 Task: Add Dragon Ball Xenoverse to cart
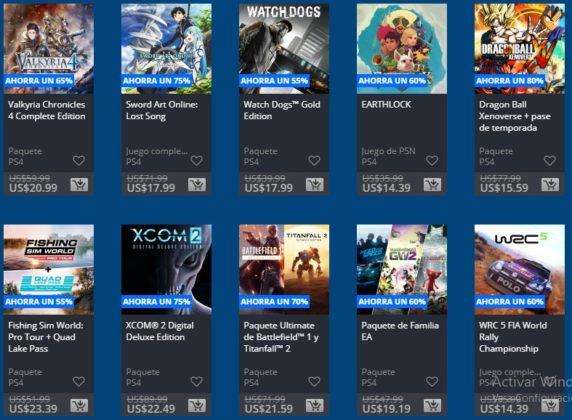pos(550,185)
